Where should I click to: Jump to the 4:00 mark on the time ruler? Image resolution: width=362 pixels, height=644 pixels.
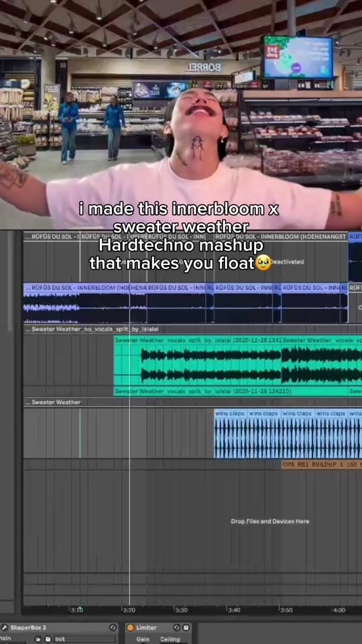[x=339, y=610]
